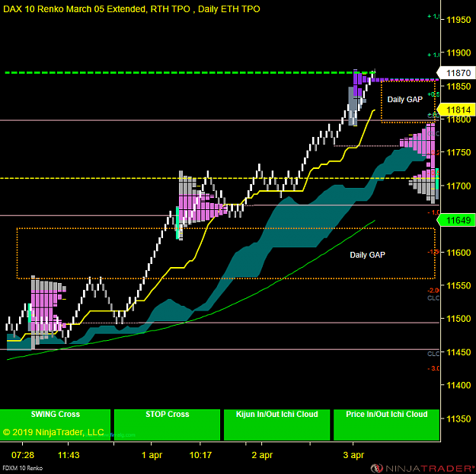Click the white 11870 price marker
The height and width of the screenshot is (474, 476).
pos(456,73)
